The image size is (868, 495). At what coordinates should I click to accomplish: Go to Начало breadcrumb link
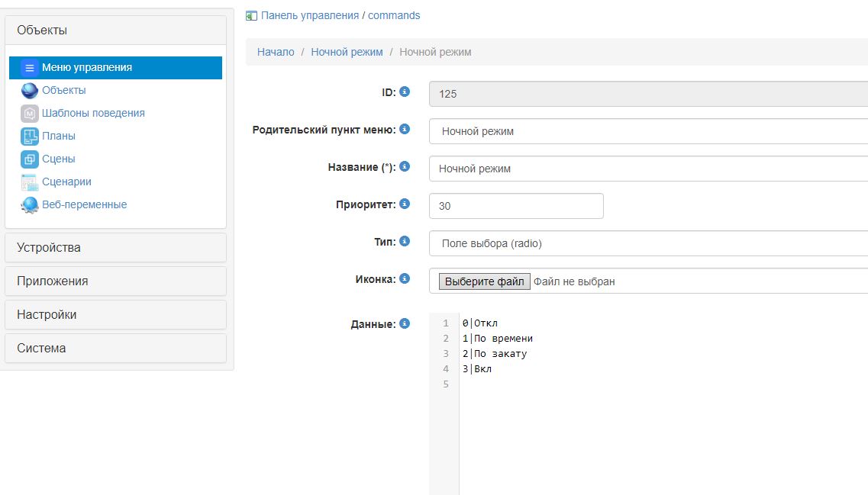pos(276,53)
